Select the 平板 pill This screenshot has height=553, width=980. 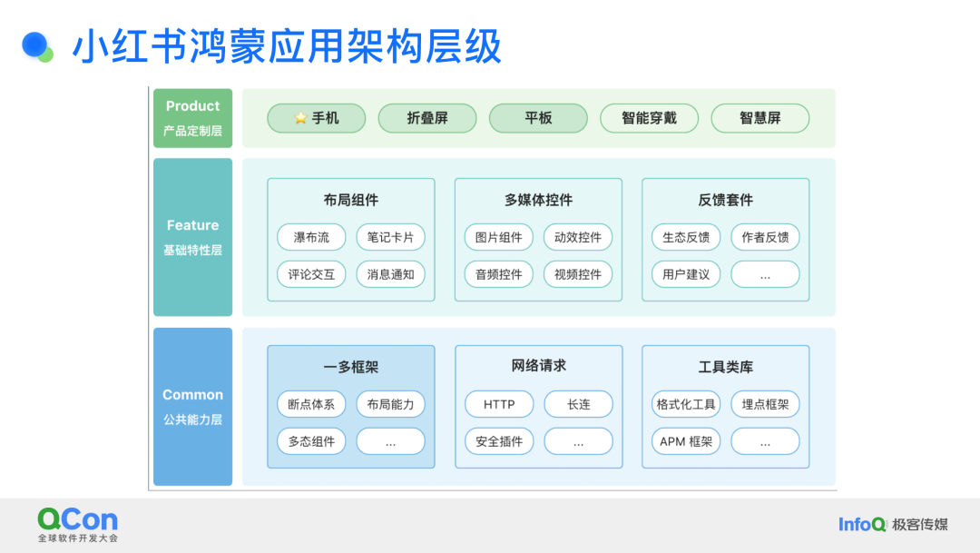pos(538,118)
